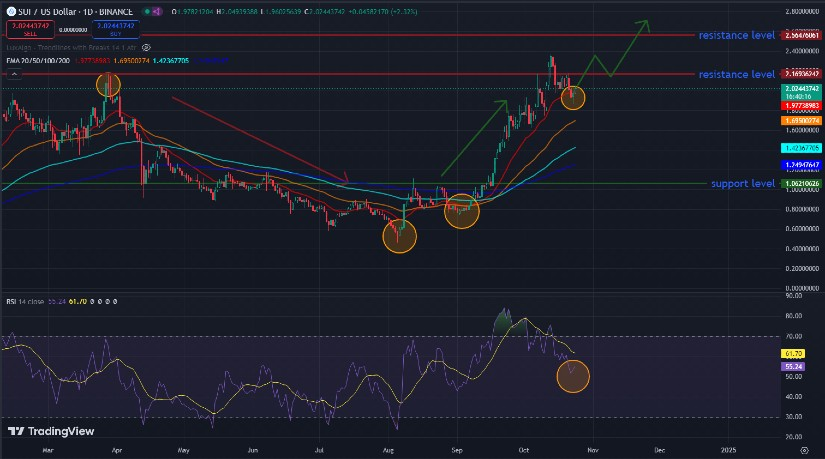
Task: Select the LuxAlgo Trendlines with Breaks legend
Action: click(x=71, y=48)
